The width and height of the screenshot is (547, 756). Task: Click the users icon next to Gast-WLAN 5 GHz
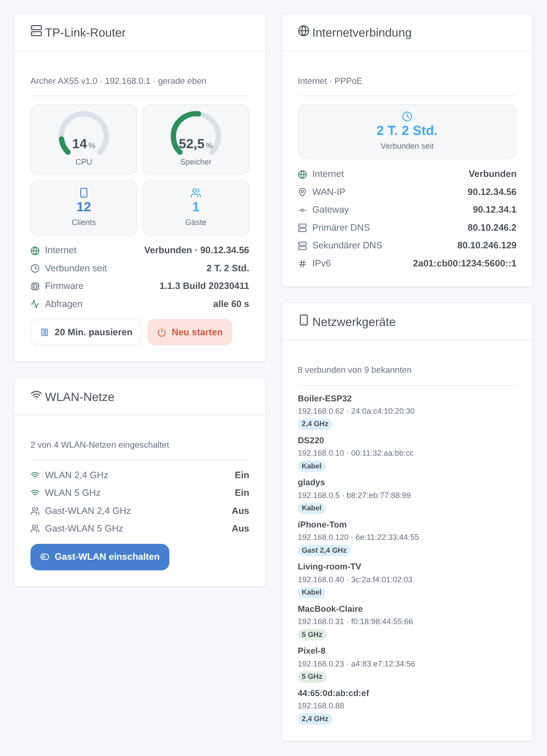[x=35, y=529]
